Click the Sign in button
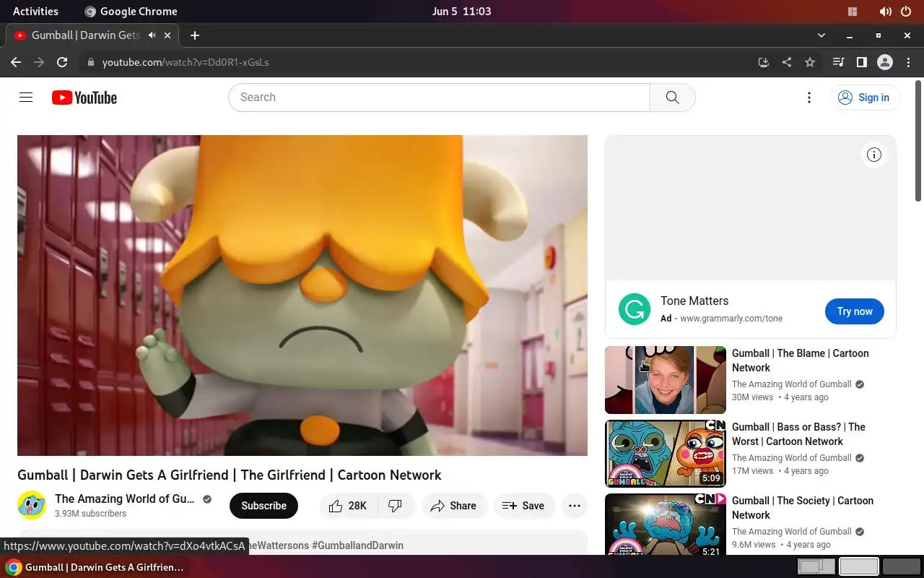924x578 pixels. 865,98
